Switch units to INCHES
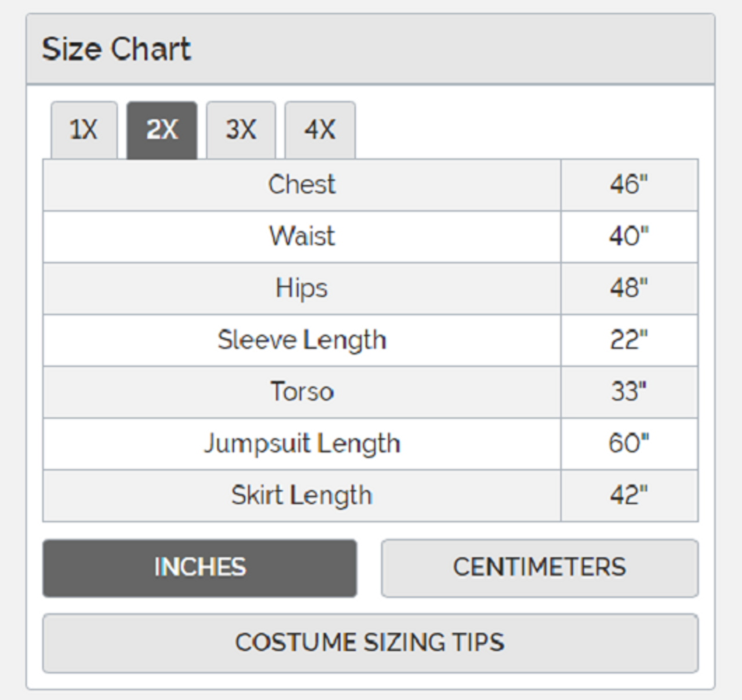The width and height of the screenshot is (742, 700). tap(199, 567)
